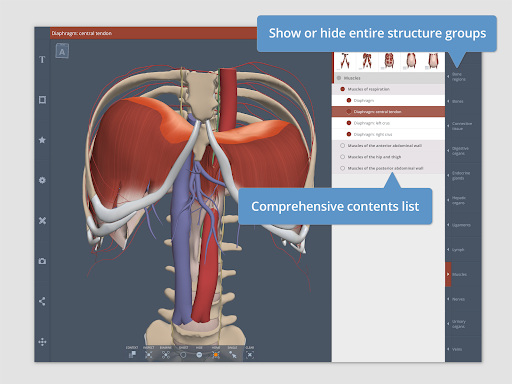This screenshot has width=512, height=384.
Task: Toggle visibility of Muscles of respiration group
Action: (x=342, y=89)
